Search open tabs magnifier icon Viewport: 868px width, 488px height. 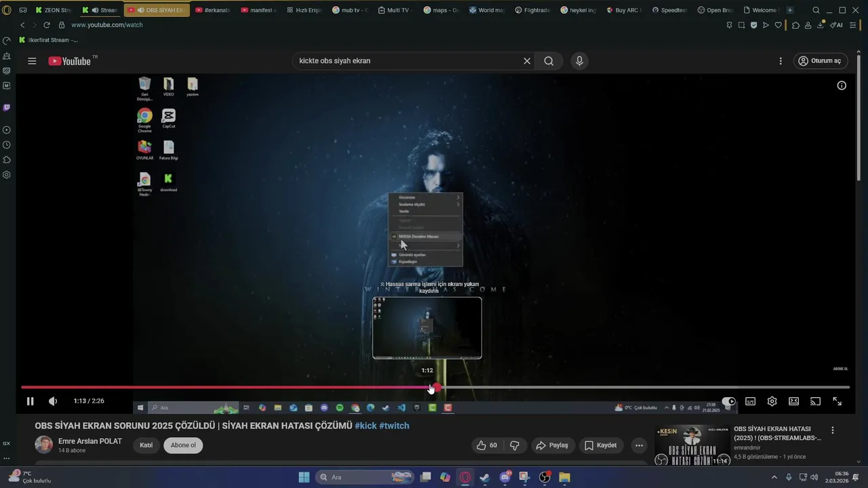[816, 10]
